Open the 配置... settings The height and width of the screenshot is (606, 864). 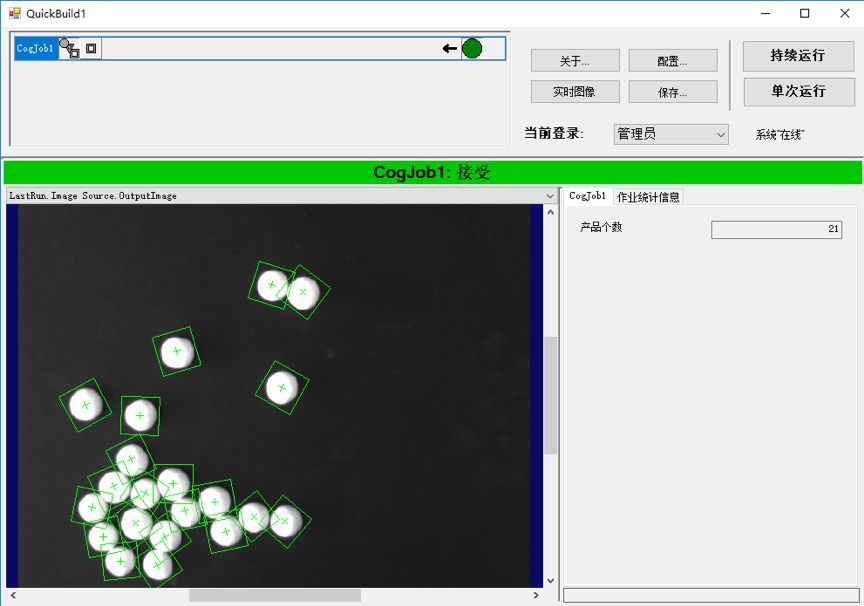pos(673,61)
